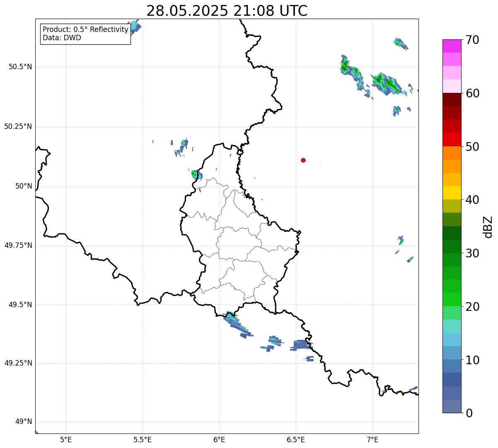The height and width of the screenshot is (448, 498).
Task: Click the 'dBZ' colorbar label
Action: [x=488, y=226]
